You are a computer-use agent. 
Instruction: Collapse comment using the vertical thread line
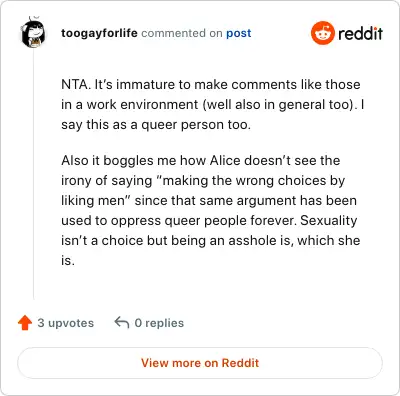pyautogui.click(x=33, y=173)
